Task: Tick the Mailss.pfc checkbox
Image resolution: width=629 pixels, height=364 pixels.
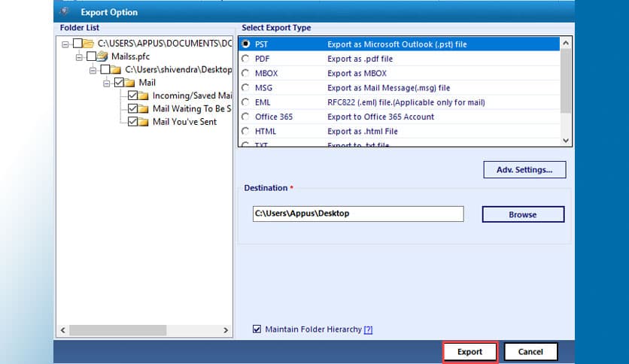Action: point(92,56)
